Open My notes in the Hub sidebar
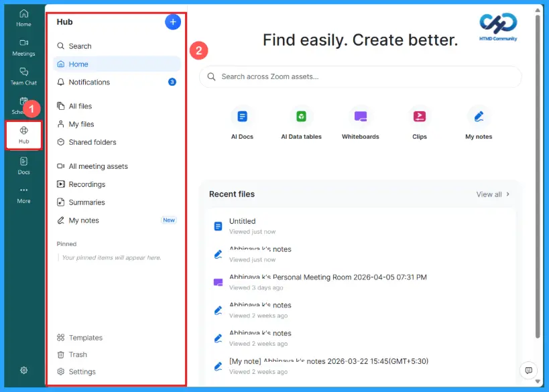The height and width of the screenshot is (392, 549). (117, 220)
